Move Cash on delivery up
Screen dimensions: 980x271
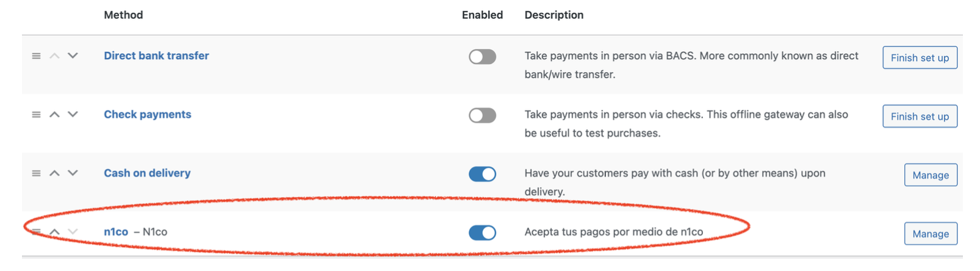coord(54,173)
